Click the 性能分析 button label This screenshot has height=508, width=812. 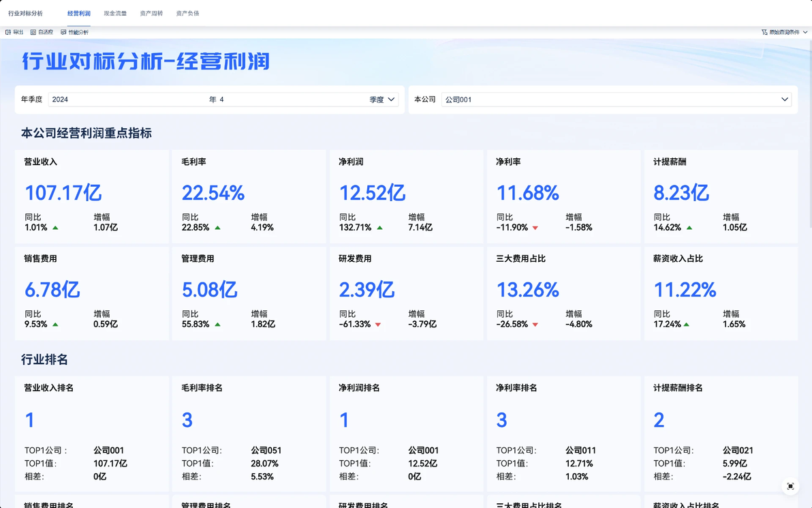click(x=78, y=32)
